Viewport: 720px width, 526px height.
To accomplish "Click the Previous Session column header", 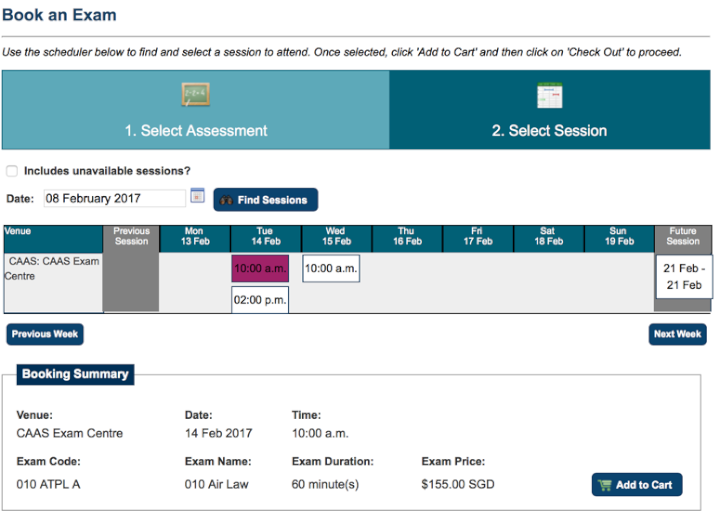I will pyautogui.click(x=131, y=237).
